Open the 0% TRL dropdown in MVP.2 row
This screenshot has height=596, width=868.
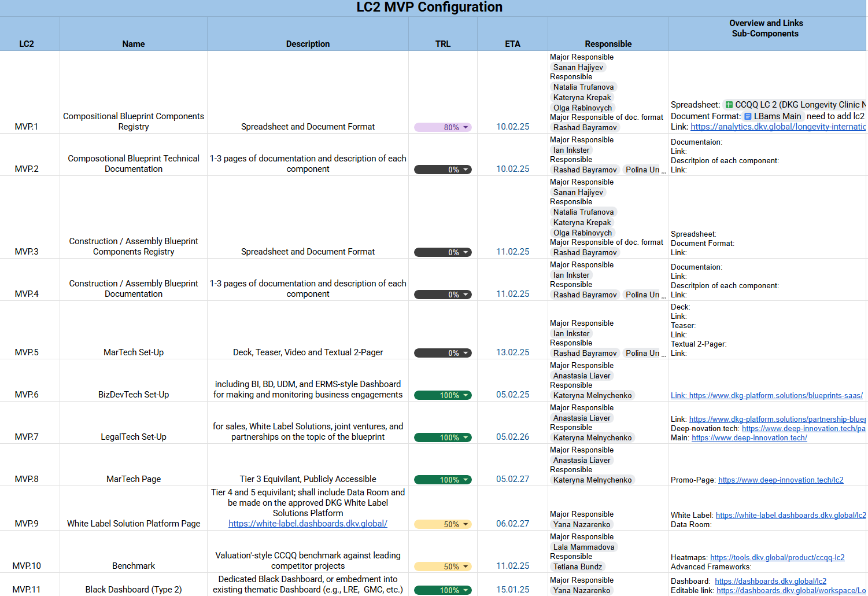(466, 170)
